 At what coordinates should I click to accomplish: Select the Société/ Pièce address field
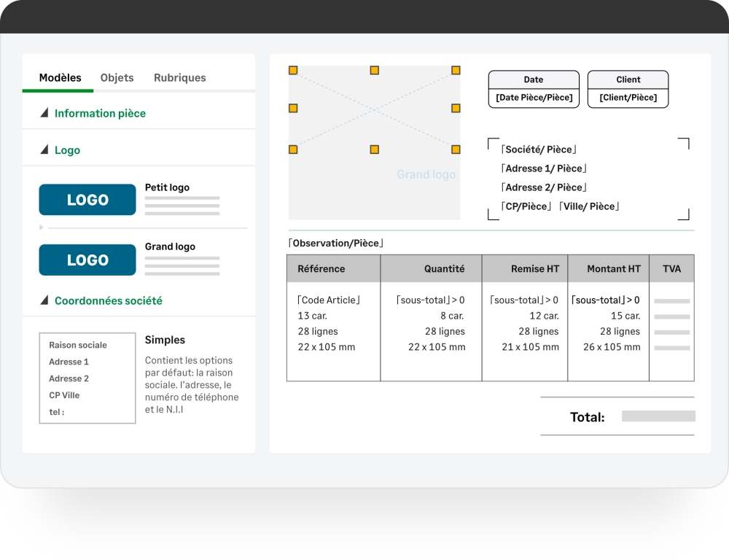539,149
